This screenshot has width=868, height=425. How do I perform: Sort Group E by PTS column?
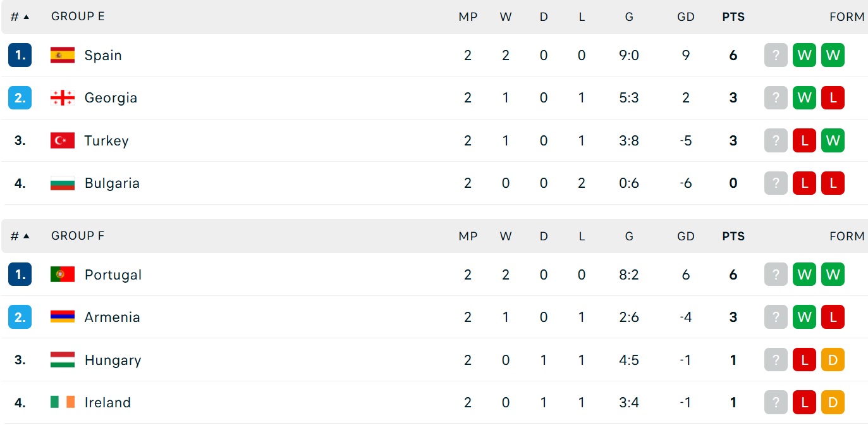[733, 17]
